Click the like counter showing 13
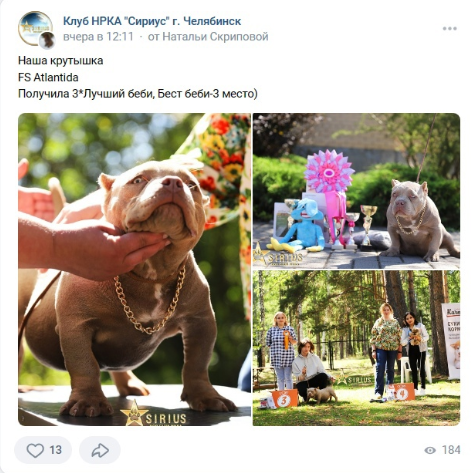 pyautogui.click(x=56, y=450)
